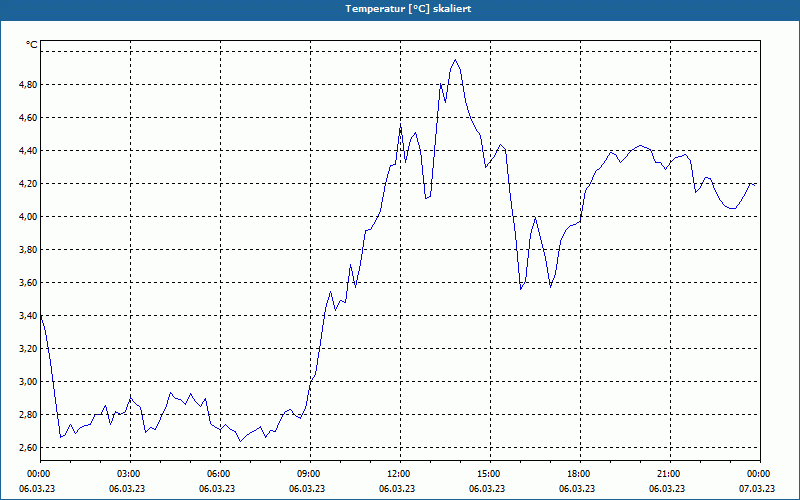The image size is (800, 500).
Task: Select the 2,80 y-axis label
Action: pos(28,415)
